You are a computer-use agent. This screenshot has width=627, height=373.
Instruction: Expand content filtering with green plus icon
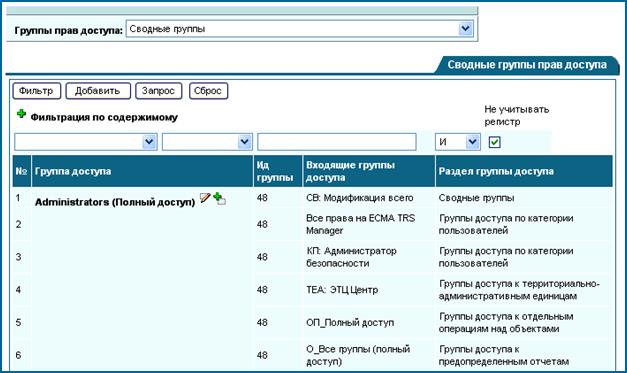click(21, 114)
